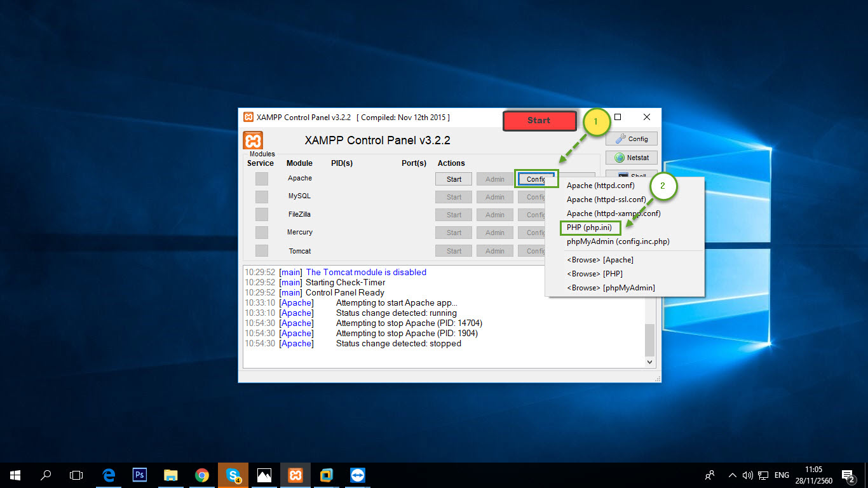
Task: Open File Explorer from the taskbar
Action: coord(170,475)
